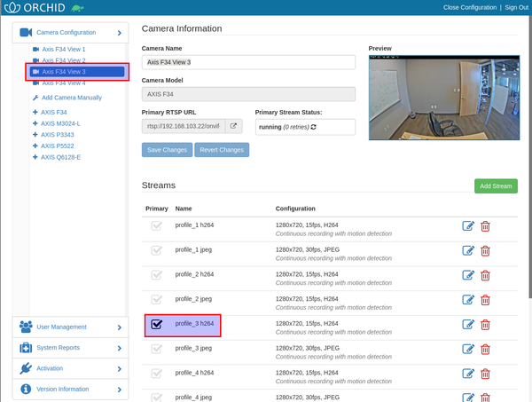Set profile_4 h264 as primary stream

(156, 374)
